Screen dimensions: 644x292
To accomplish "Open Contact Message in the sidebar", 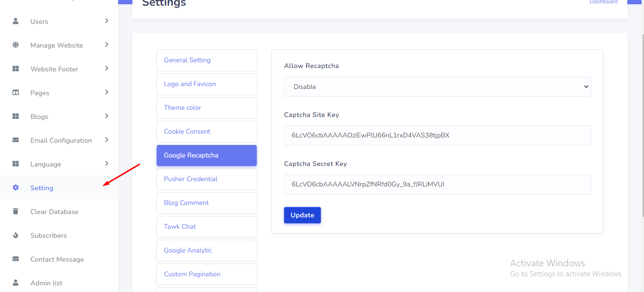I will 57,259.
